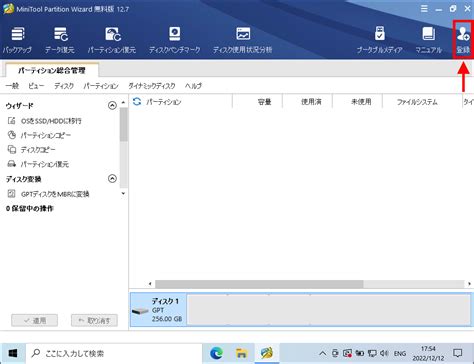Image resolution: width=474 pixels, height=364 pixels.
Task: Sort by ファイルシステム column header
Action: click(x=417, y=102)
